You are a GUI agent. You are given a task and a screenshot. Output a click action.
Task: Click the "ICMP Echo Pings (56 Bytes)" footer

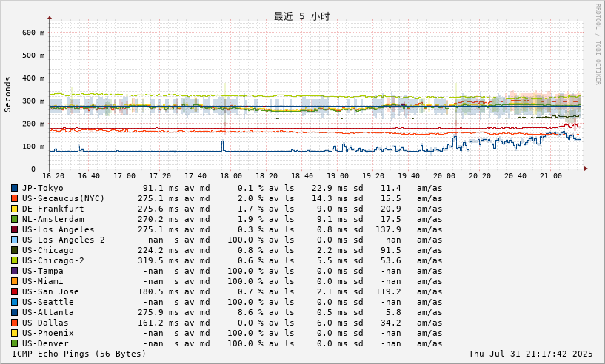(78, 354)
